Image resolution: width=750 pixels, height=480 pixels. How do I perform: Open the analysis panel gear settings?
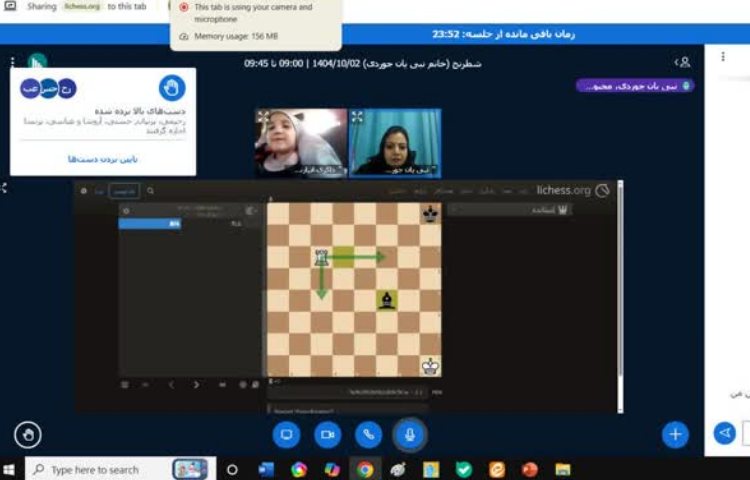click(126, 211)
